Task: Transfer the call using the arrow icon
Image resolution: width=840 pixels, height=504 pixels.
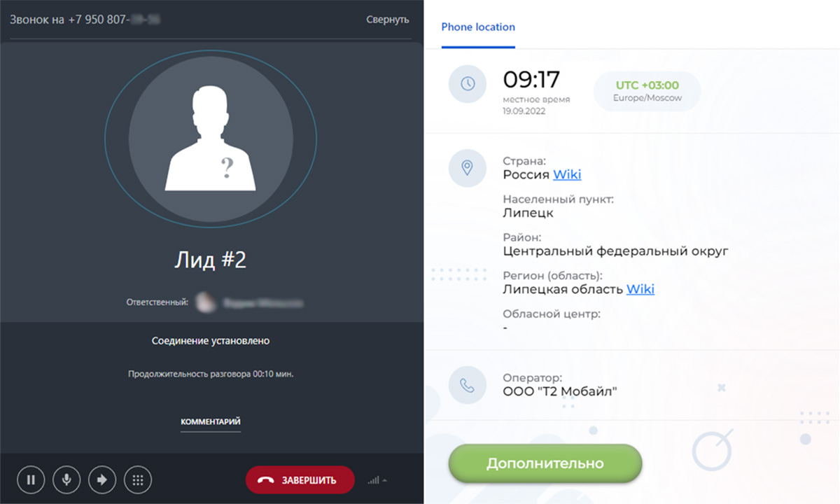Action: tap(102, 480)
